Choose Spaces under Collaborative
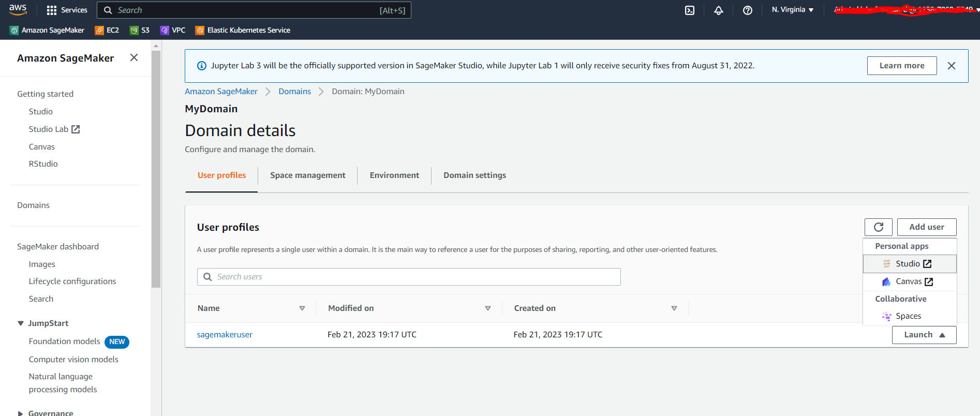 (910, 316)
